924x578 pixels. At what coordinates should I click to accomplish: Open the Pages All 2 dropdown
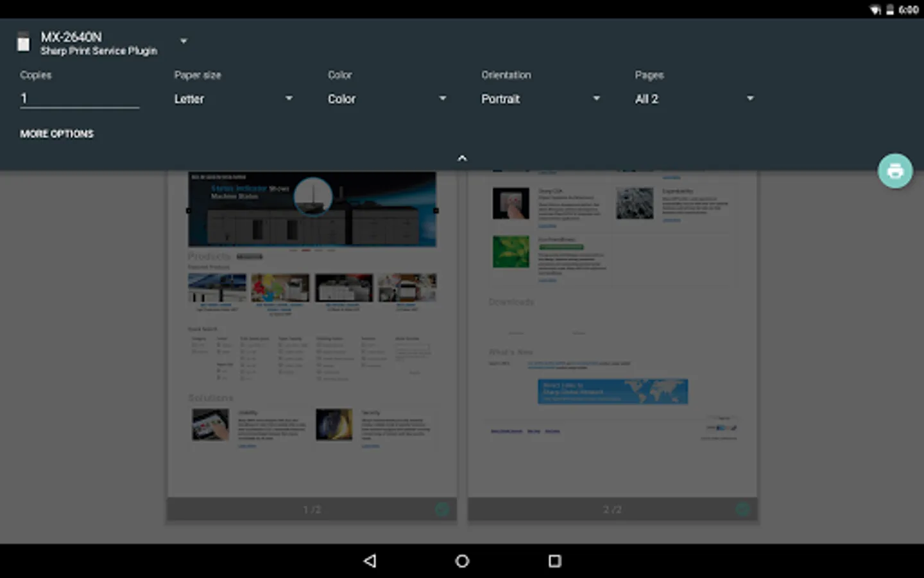pyautogui.click(x=695, y=99)
